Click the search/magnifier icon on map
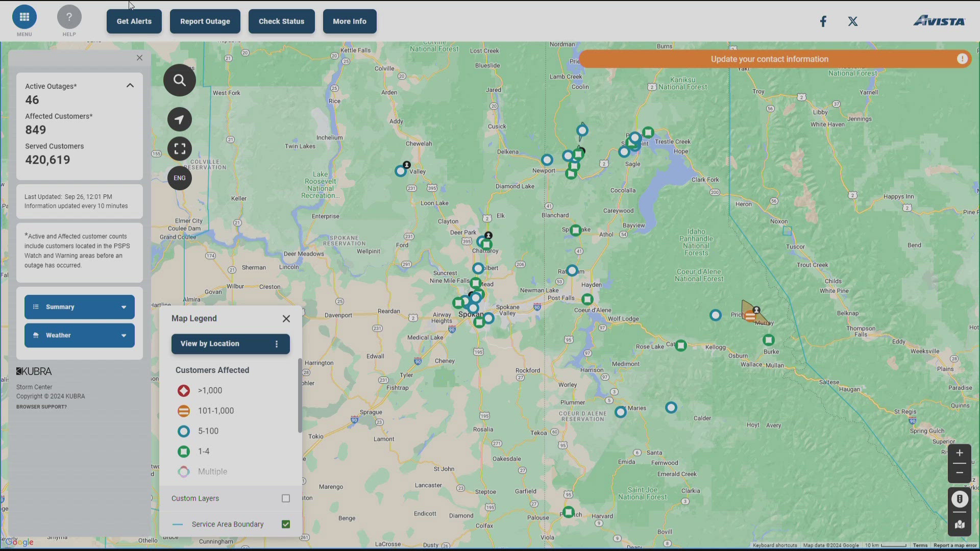 (x=180, y=80)
